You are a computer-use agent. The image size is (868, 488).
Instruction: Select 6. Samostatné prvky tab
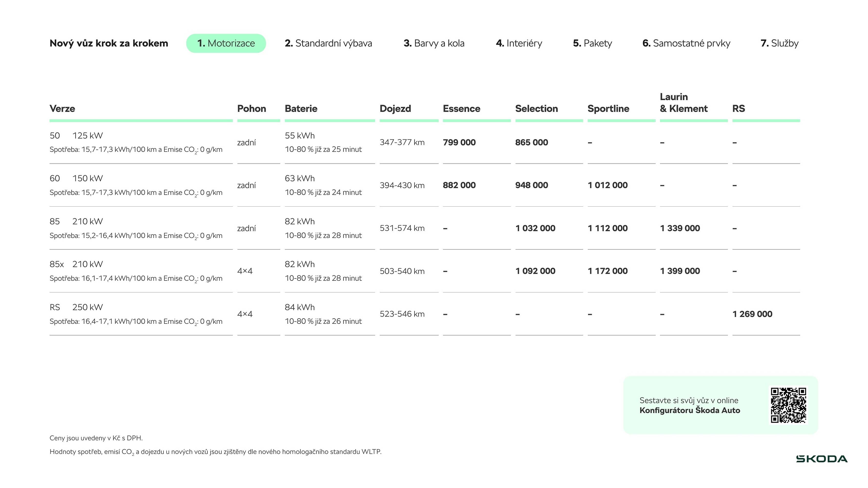pos(686,43)
